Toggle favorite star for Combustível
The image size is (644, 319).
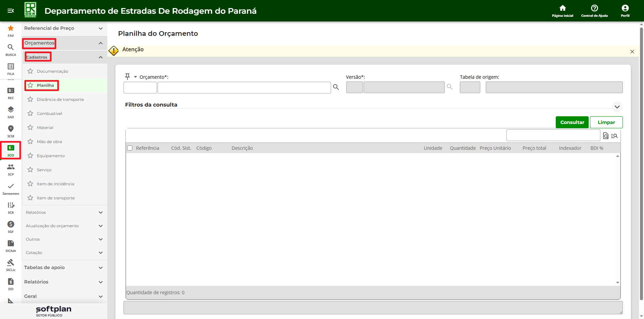[30, 114]
